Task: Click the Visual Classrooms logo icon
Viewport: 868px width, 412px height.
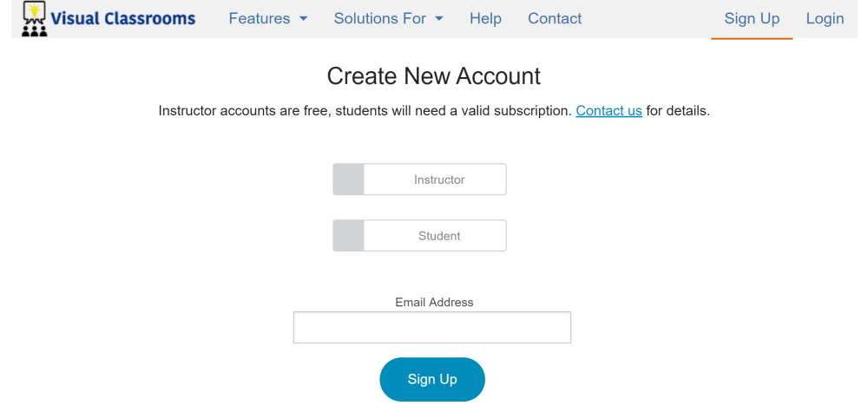Action: (34, 19)
